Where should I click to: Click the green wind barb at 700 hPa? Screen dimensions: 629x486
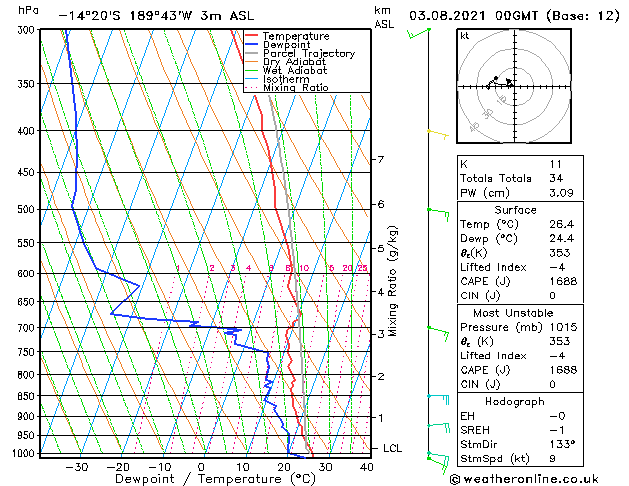pyautogui.click(x=438, y=334)
